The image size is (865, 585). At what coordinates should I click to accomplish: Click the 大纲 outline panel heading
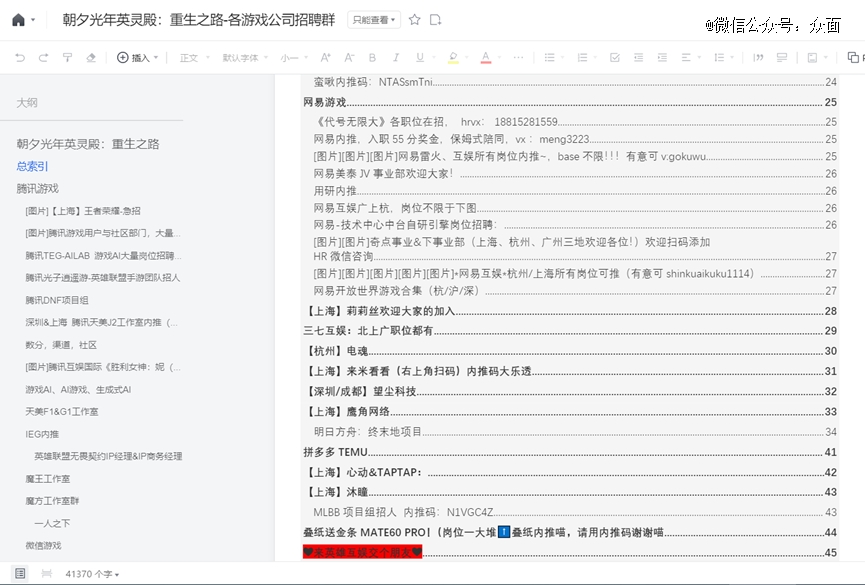(x=26, y=103)
